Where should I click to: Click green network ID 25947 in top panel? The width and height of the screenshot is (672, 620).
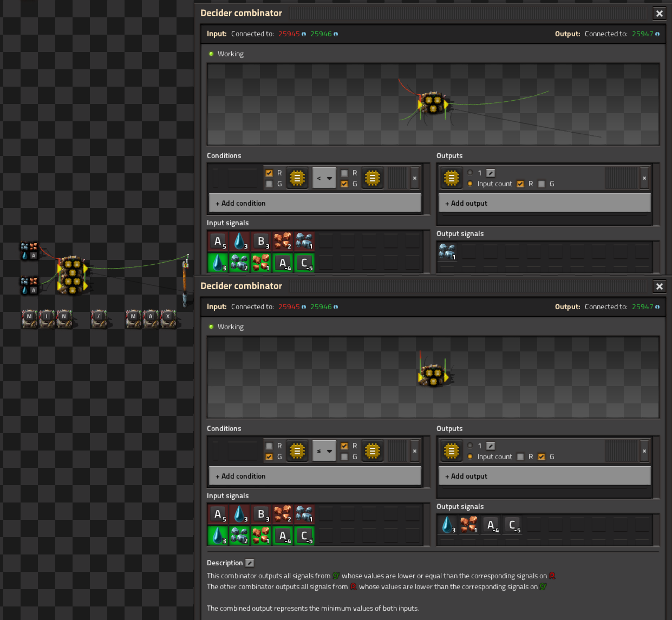pyautogui.click(x=642, y=34)
